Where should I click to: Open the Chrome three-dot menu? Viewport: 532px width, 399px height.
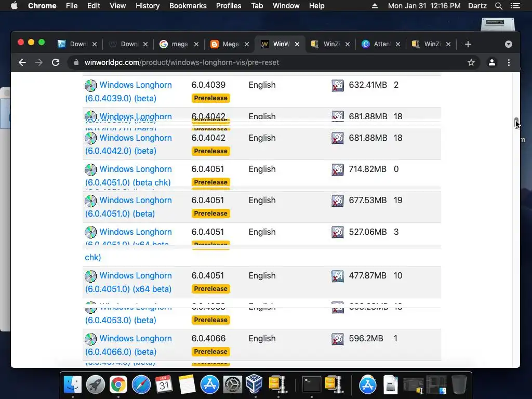click(x=509, y=62)
